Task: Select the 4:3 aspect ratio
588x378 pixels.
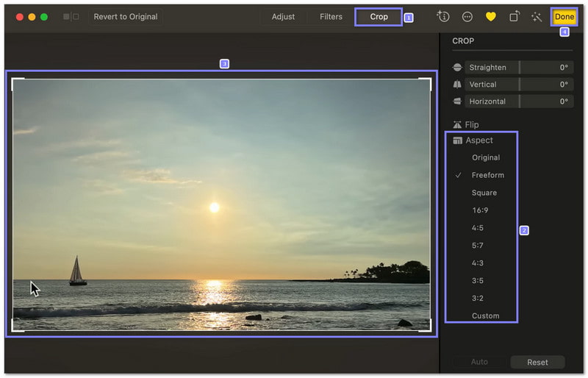Action: 477,263
